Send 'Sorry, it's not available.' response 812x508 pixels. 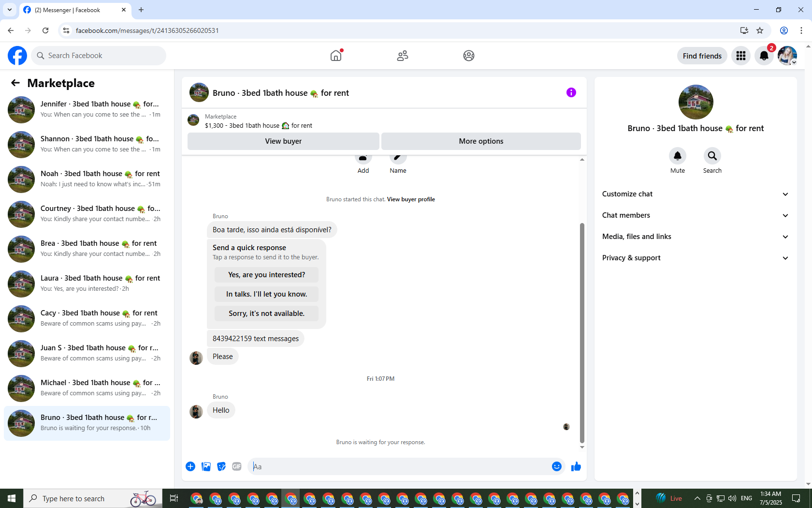[x=267, y=314]
